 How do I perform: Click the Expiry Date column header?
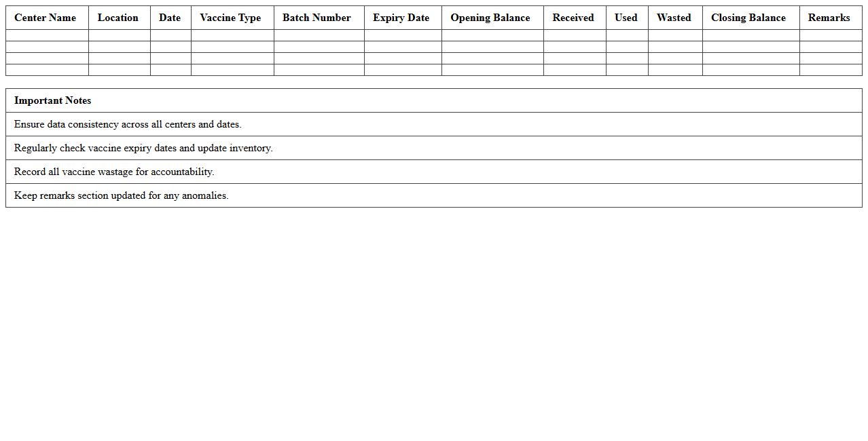401,18
